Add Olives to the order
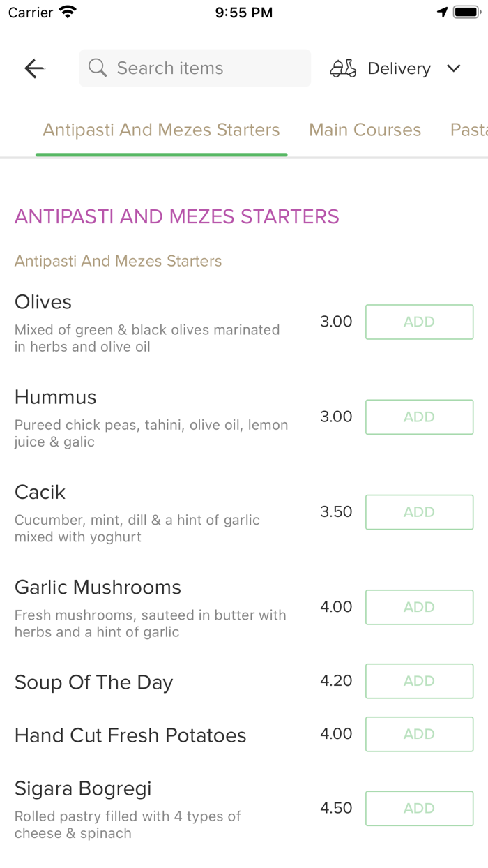Screen dimensions: 488x868 [419, 322]
